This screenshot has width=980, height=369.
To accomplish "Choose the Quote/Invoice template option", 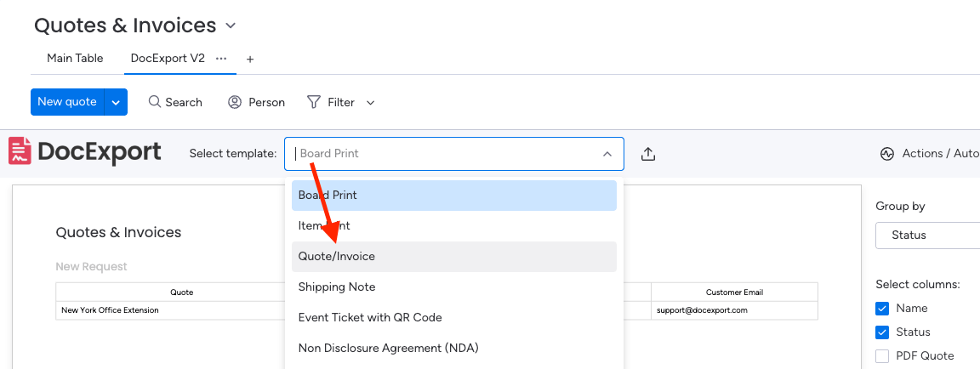I will coord(454,257).
